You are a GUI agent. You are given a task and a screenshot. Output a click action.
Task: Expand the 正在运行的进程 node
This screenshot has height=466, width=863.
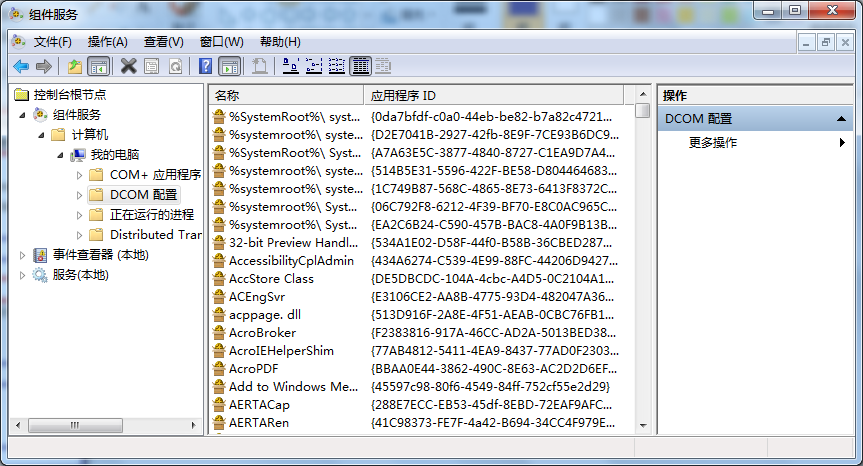[79, 215]
